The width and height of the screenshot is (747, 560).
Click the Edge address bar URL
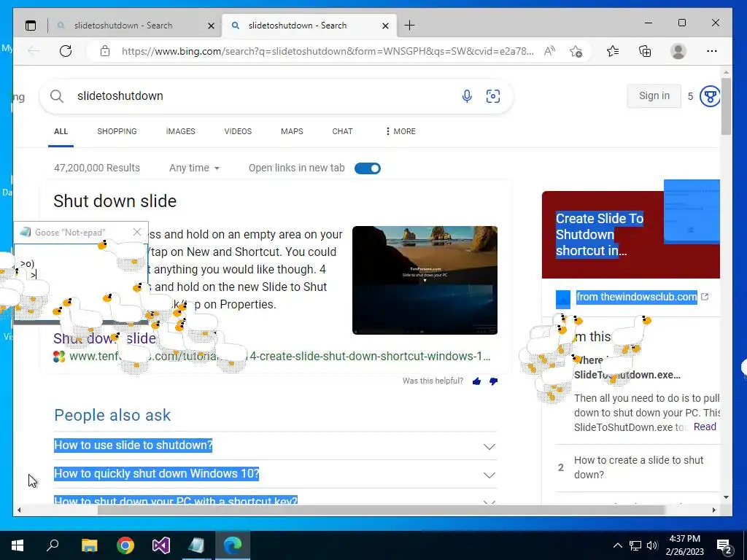coord(328,51)
